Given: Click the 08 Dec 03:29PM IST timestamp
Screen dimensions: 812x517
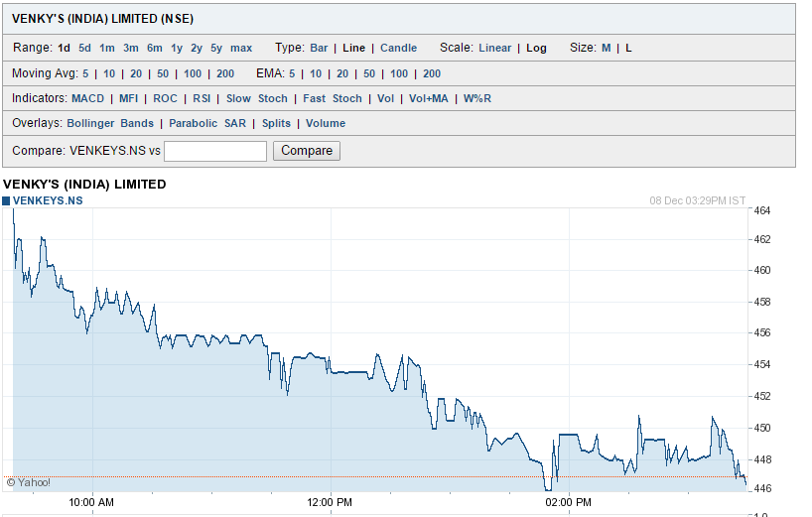Looking at the screenshot, I should coord(698,200).
